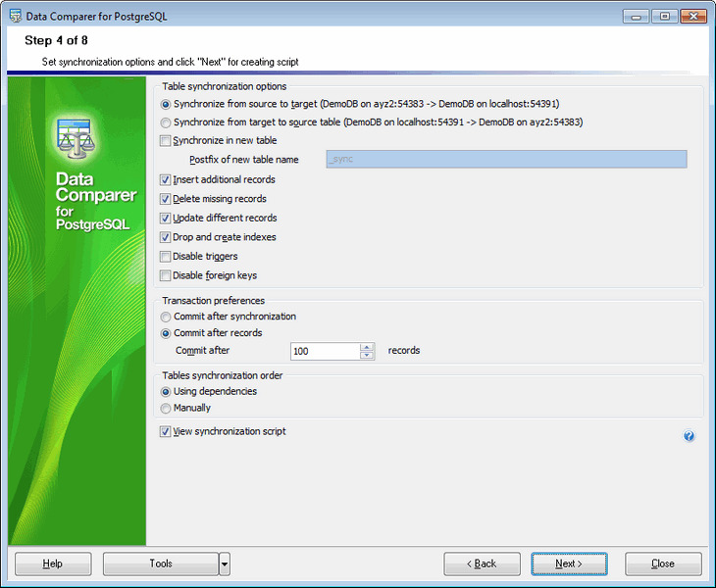The height and width of the screenshot is (588, 716).
Task: Select Commit after synchronization option
Action: coord(166,318)
